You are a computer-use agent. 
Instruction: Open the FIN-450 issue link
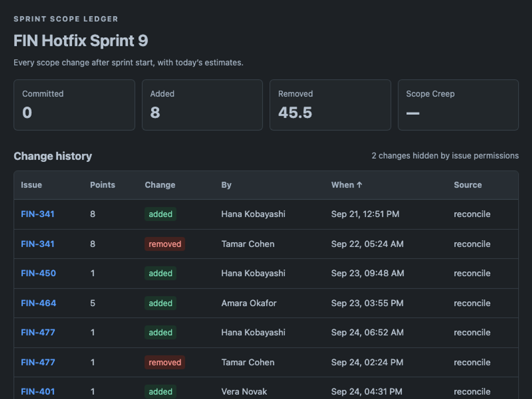coord(39,273)
